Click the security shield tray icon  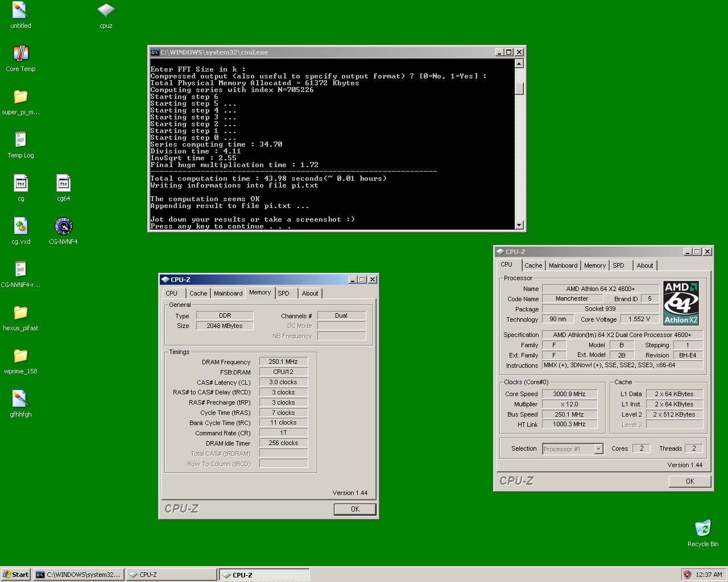tap(687, 575)
